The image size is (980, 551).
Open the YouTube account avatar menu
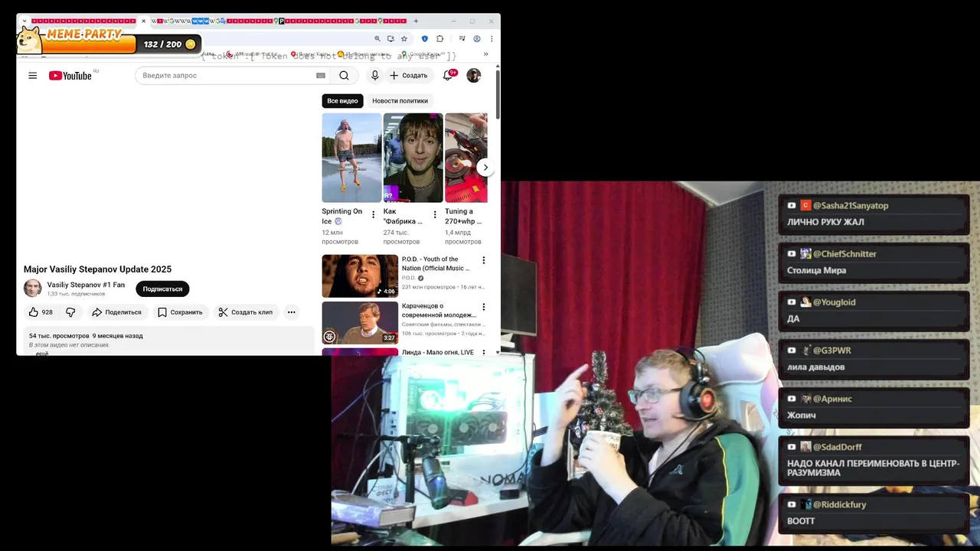(x=474, y=76)
